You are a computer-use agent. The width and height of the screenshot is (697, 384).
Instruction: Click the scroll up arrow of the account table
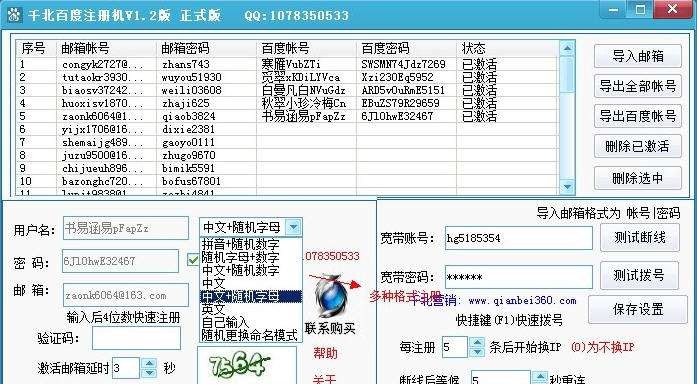567,48
